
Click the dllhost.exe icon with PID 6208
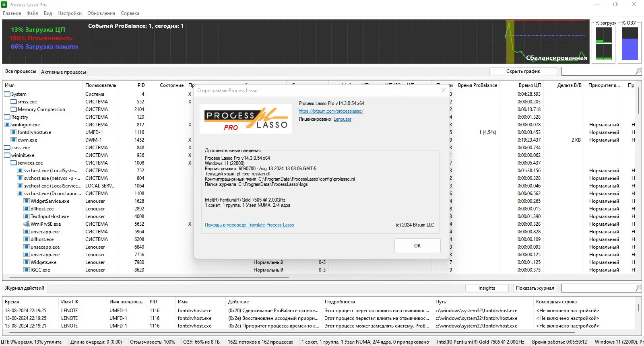coord(27,239)
